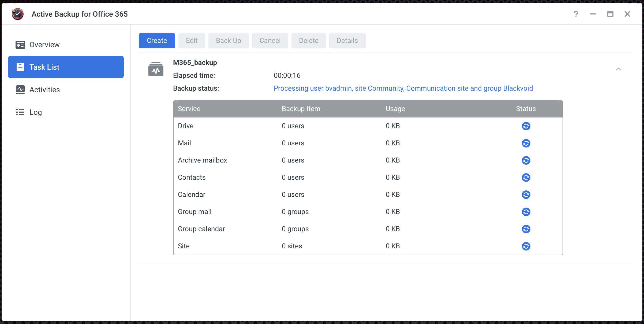This screenshot has width=644, height=324.
Task: Select the M365_backup task row
Action: pyautogui.click(x=195, y=62)
